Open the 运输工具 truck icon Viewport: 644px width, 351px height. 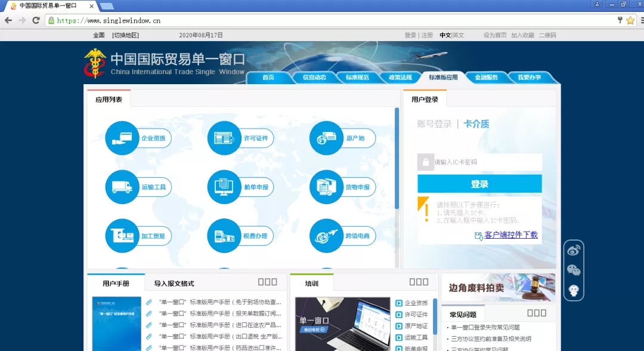(122, 187)
